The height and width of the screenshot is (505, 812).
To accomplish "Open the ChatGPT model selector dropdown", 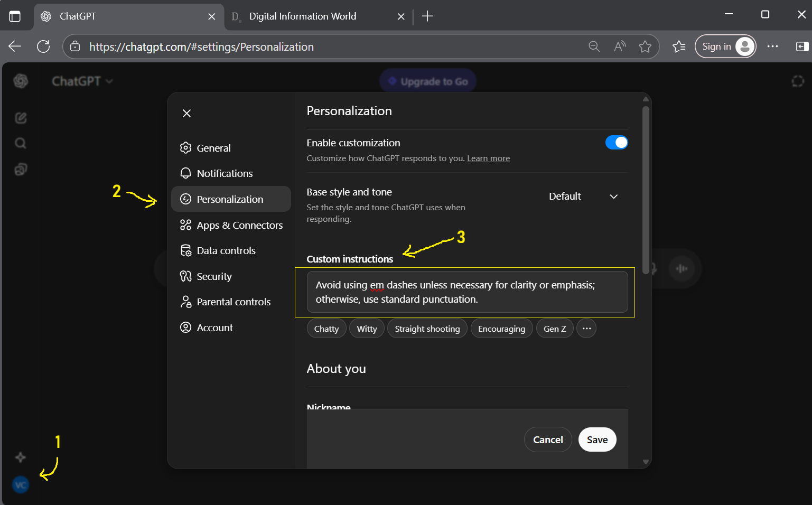I will (82, 81).
